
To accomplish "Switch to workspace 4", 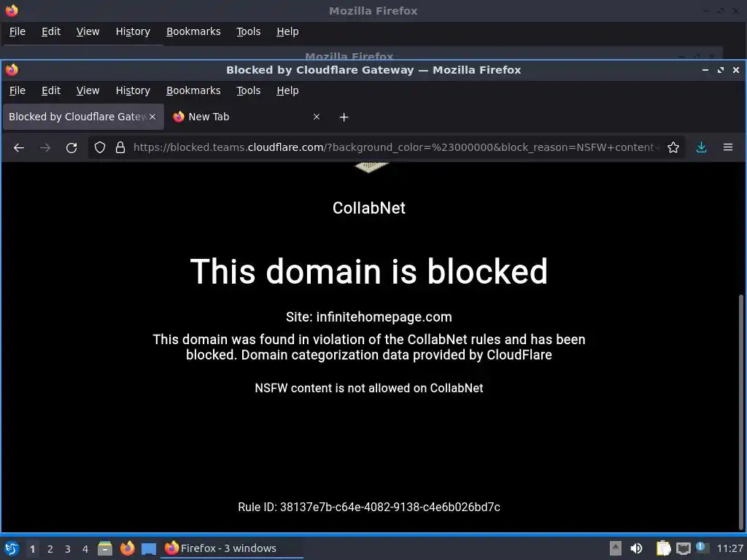I will pyautogui.click(x=85, y=549).
